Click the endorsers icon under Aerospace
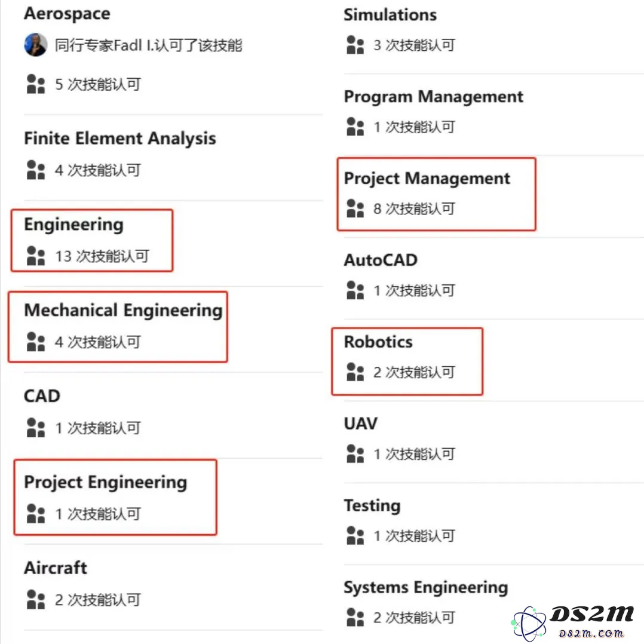The width and height of the screenshot is (644, 644). tap(35, 84)
